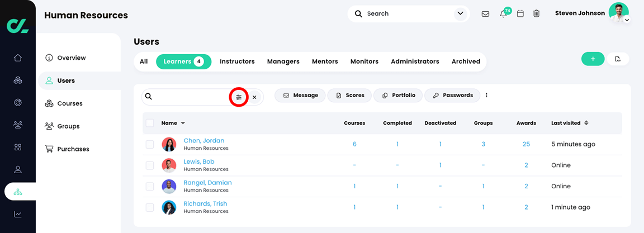Image resolution: width=644 pixels, height=233 pixels.
Task: Open the profile menu chevron under avatar
Action: coord(627,20)
